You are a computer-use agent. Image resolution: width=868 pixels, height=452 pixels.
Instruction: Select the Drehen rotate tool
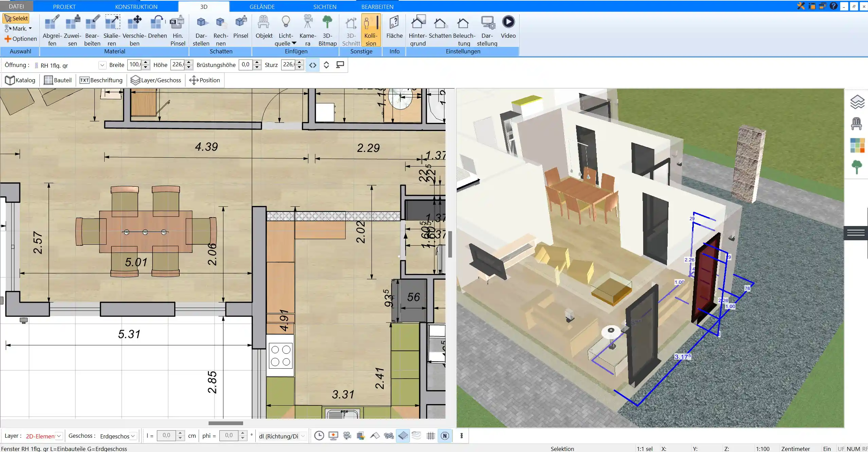(x=158, y=27)
